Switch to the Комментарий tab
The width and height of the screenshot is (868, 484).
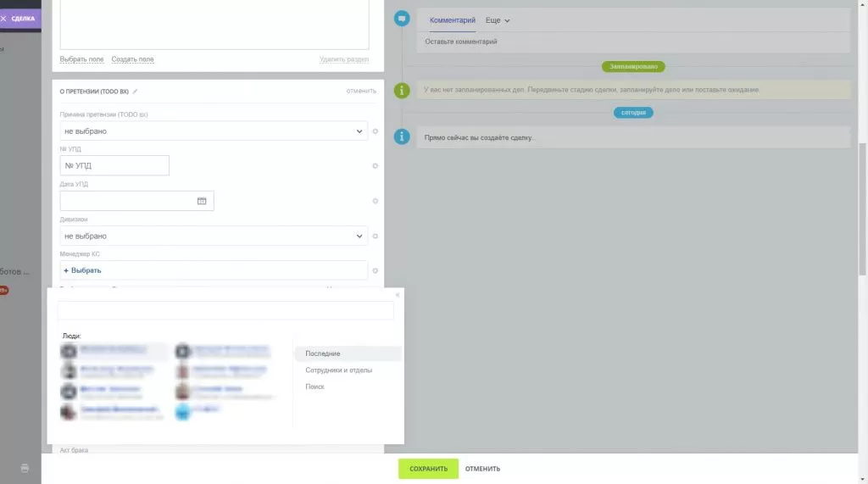(x=453, y=20)
